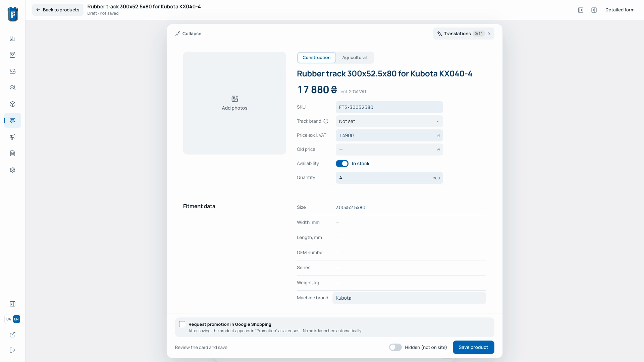Click the Track brand info icon

[x=326, y=121]
